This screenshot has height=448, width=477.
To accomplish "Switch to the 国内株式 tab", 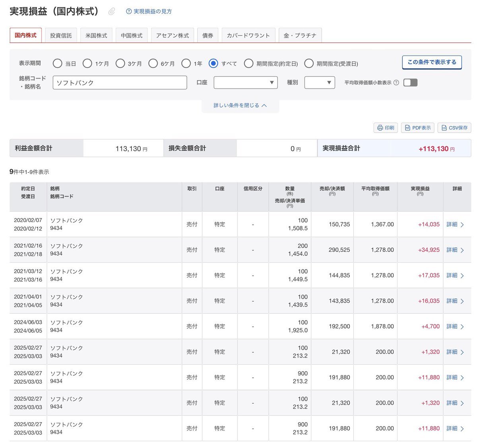I will click(x=25, y=35).
